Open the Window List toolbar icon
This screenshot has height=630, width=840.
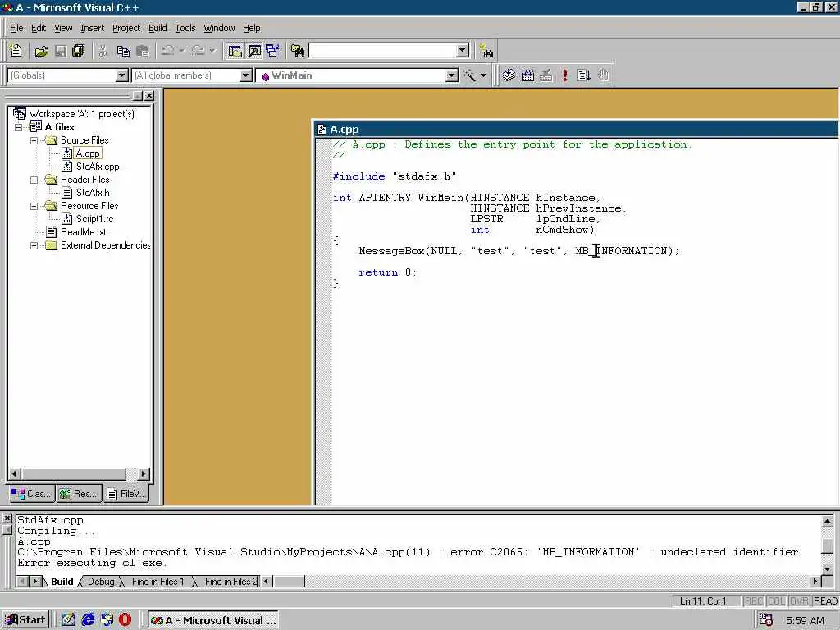point(272,51)
